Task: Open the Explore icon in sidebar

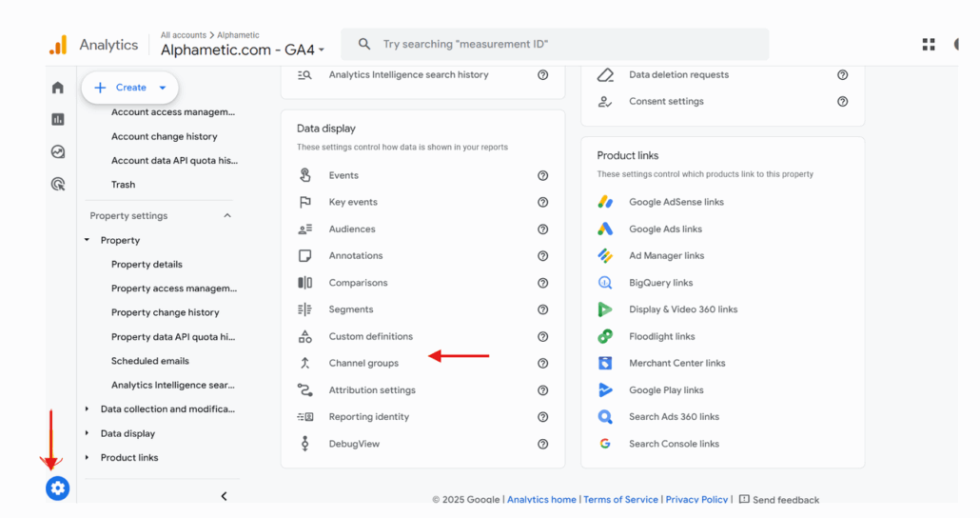Action: coord(58,151)
